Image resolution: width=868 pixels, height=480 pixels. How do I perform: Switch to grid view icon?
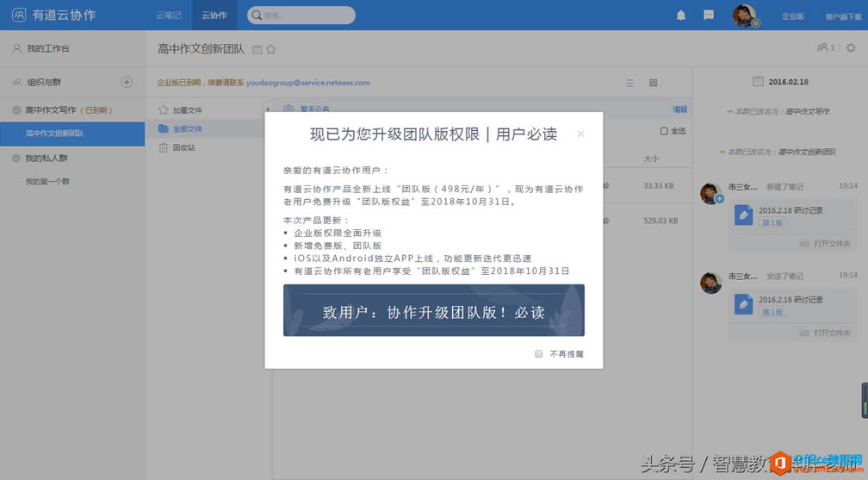tap(654, 83)
